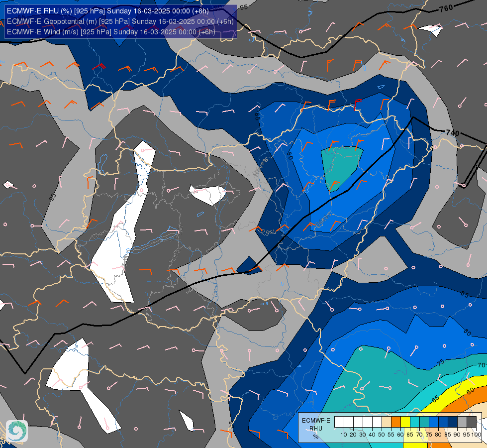Pick the navy 85–90 legend swatch

(453, 422)
